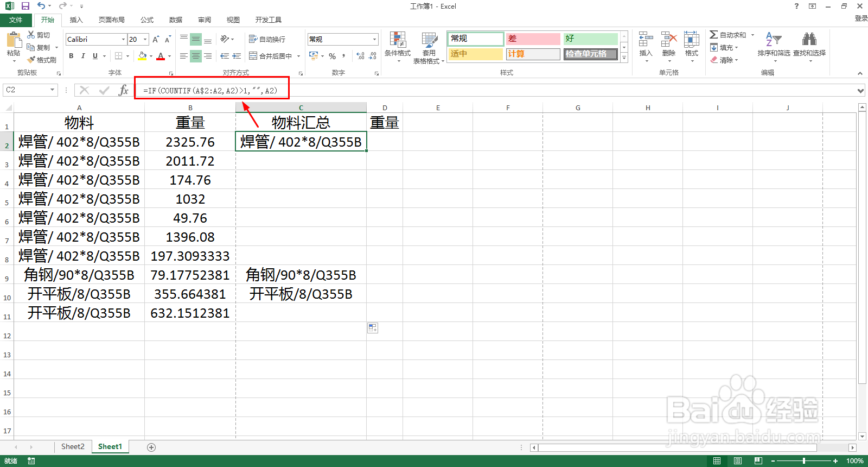Image resolution: width=868 pixels, height=467 pixels.
Task: Toggle align left
Action: tap(184, 56)
